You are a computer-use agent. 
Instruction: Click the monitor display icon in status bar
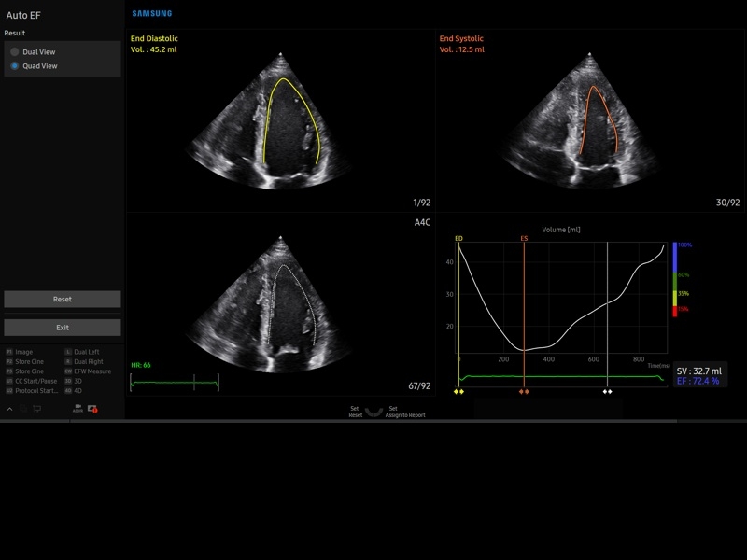pos(37,409)
